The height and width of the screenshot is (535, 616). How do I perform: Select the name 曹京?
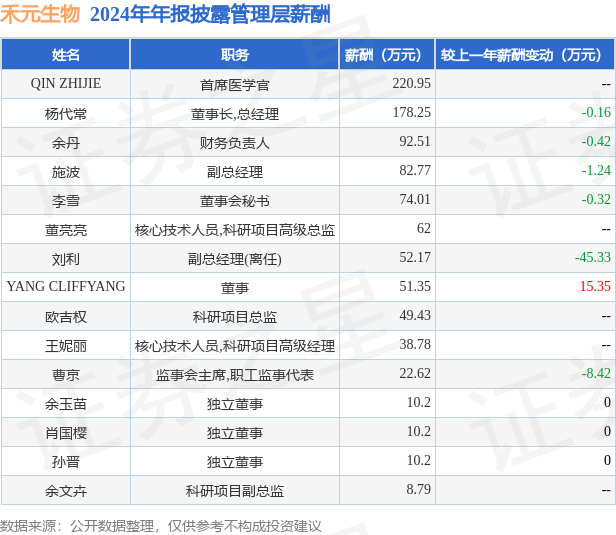66,375
